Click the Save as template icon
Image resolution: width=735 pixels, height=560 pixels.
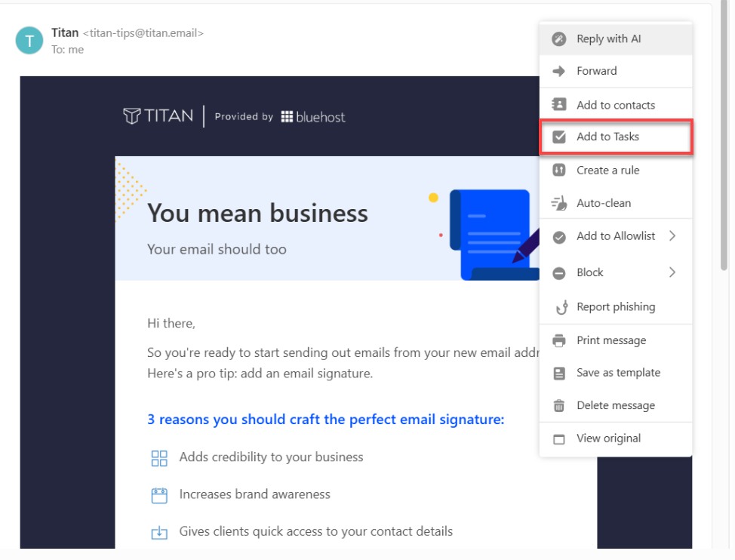coord(558,374)
